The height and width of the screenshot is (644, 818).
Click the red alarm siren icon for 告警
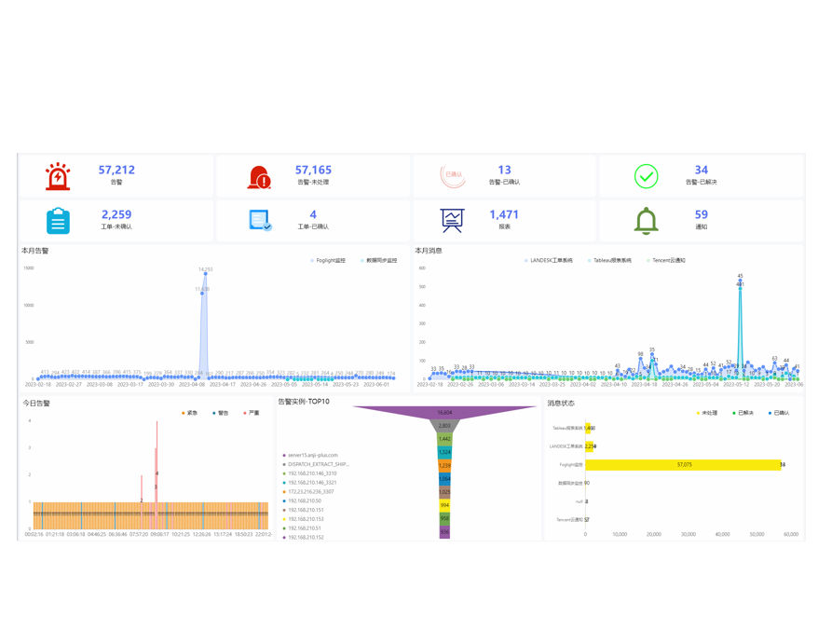click(x=58, y=175)
